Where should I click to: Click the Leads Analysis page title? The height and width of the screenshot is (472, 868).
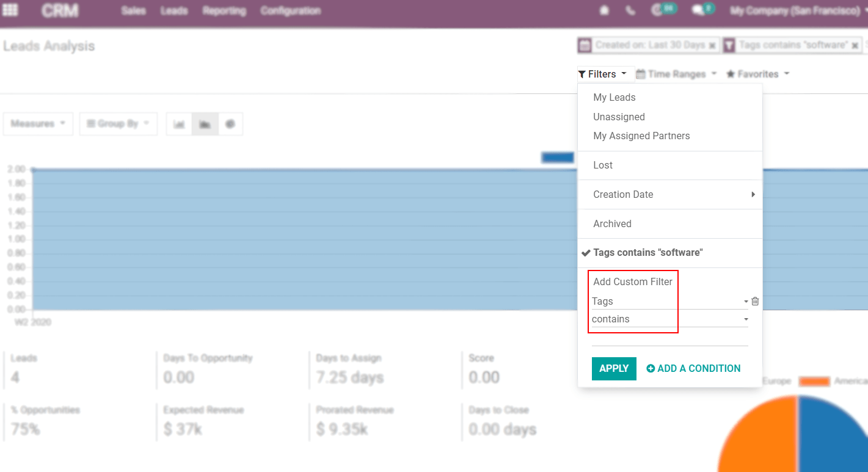(x=49, y=46)
